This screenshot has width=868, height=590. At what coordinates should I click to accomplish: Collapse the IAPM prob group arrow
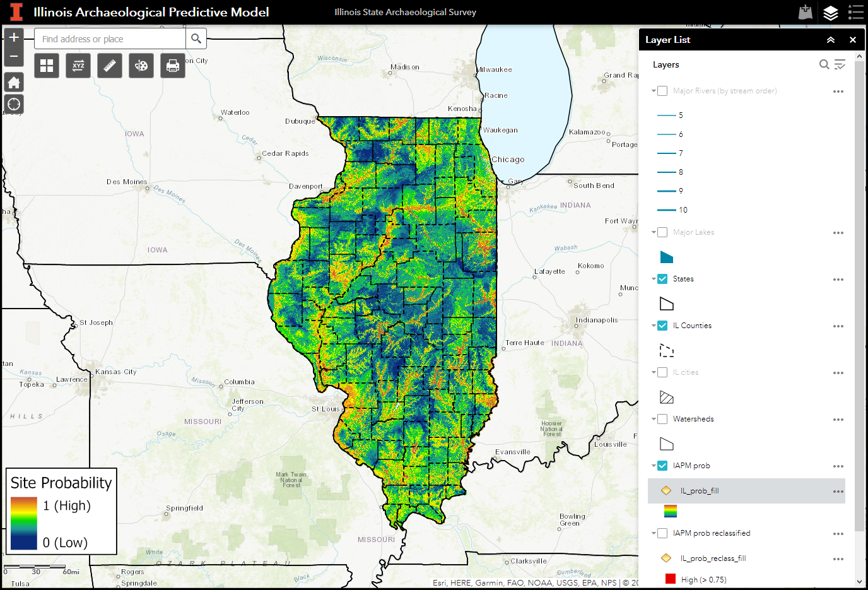(x=654, y=466)
